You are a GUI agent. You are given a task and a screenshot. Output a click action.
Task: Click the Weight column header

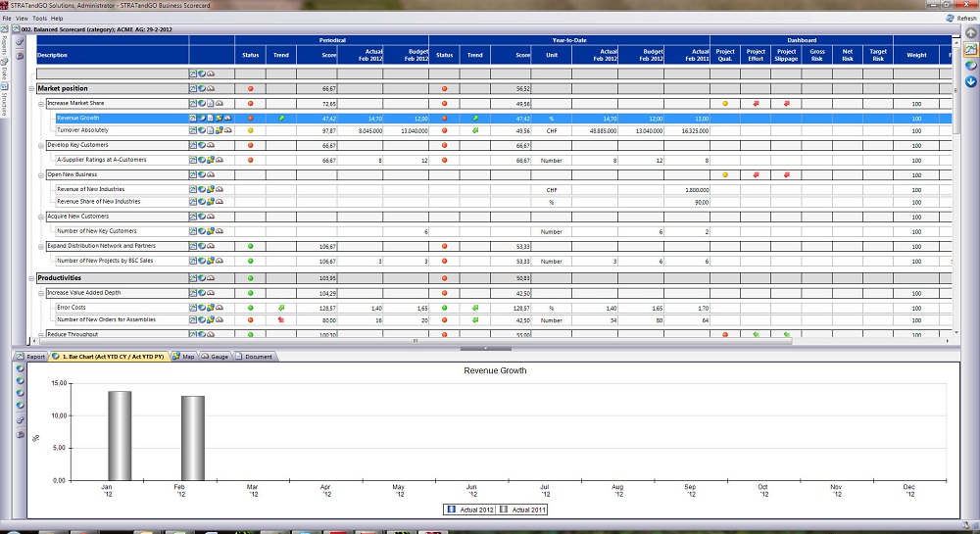click(916, 56)
